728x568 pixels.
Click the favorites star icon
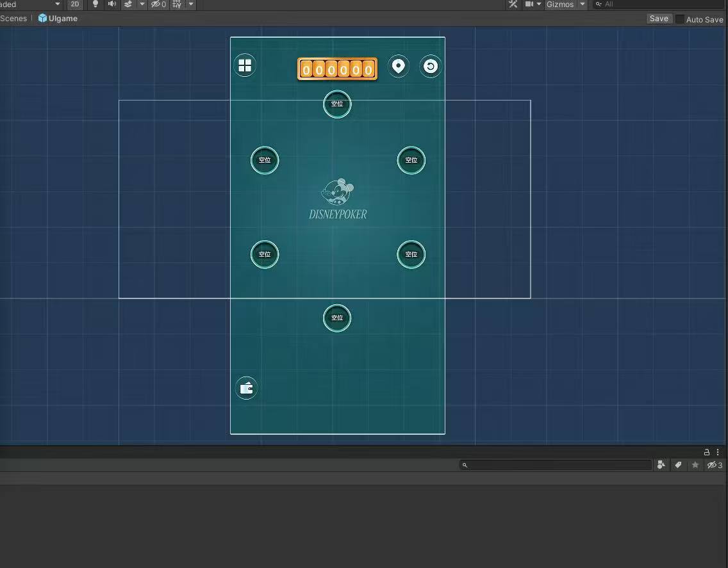tap(695, 466)
